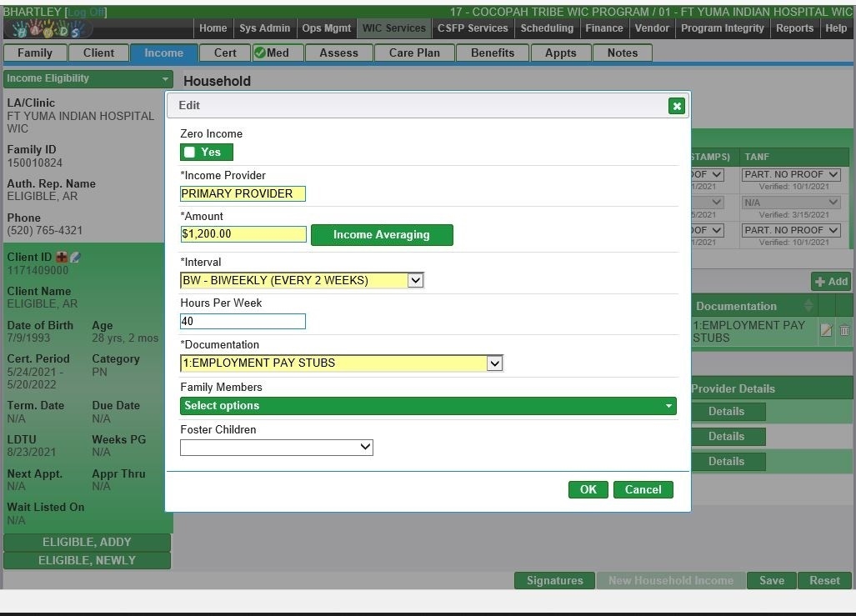
Task: Click the Add button with plus icon
Action: point(830,282)
